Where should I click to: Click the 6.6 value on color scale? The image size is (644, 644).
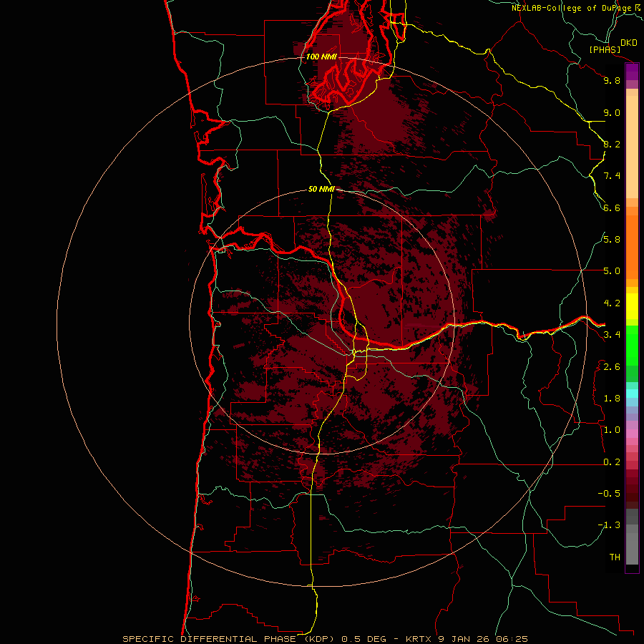pos(612,208)
